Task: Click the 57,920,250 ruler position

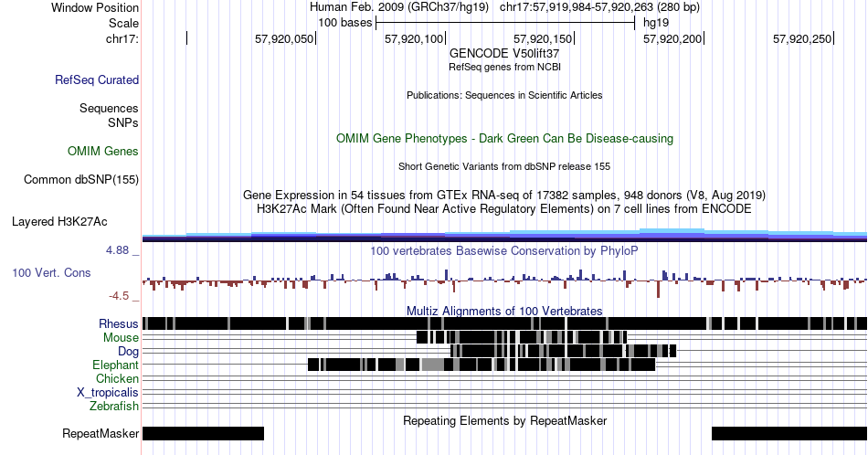Action: (x=802, y=38)
